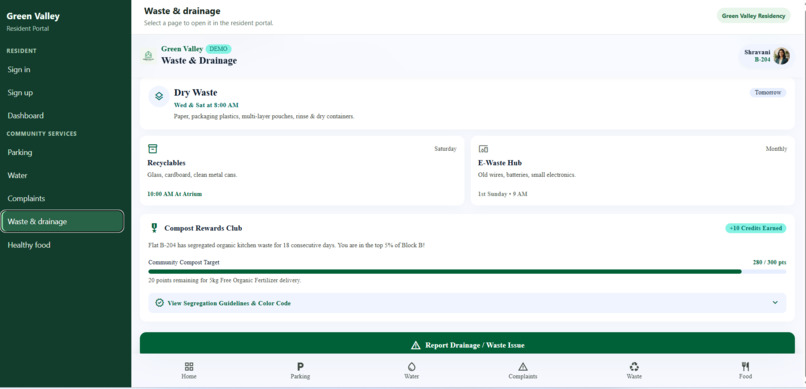Click the Recyclables box icon
The width and height of the screenshot is (806, 389).
152,149
